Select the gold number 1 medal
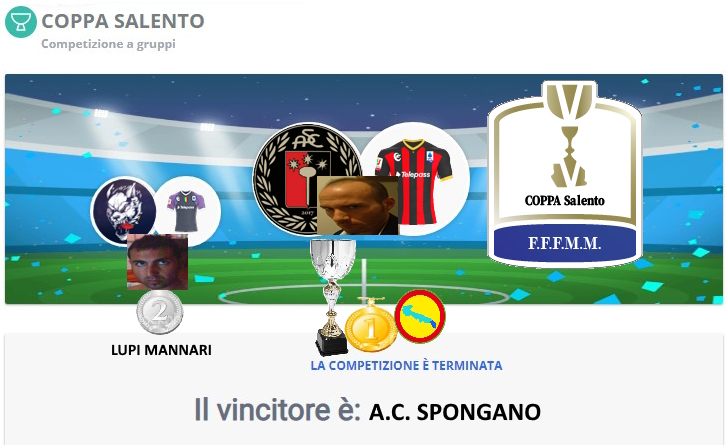The width and height of the screenshot is (726, 445). 371,325
